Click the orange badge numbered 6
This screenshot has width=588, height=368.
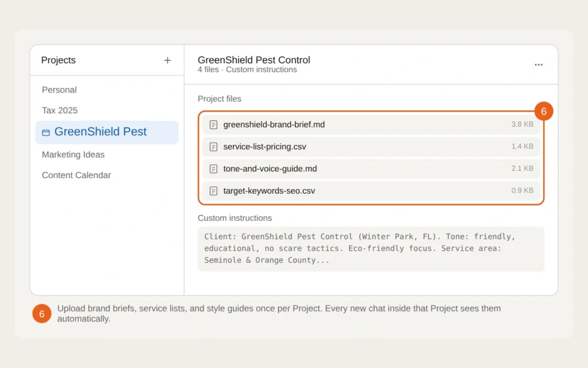[x=543, y=112]
